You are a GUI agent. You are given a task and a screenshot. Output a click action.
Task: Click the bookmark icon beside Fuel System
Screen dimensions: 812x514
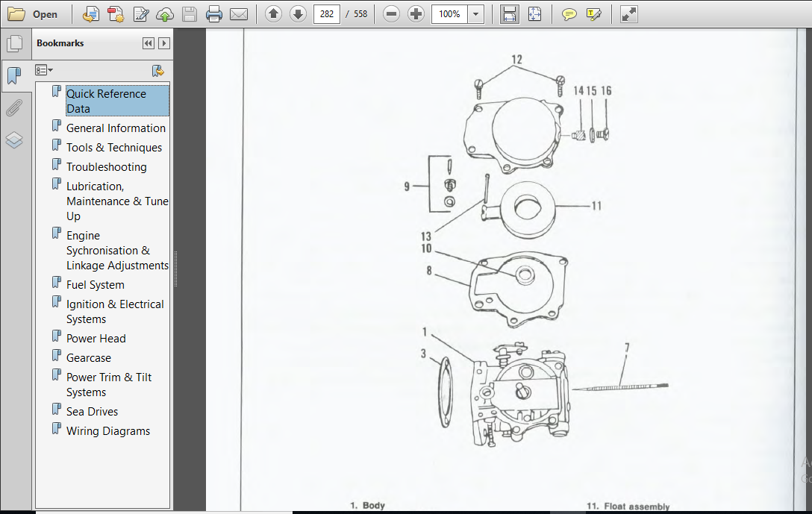tap(57, 283)
